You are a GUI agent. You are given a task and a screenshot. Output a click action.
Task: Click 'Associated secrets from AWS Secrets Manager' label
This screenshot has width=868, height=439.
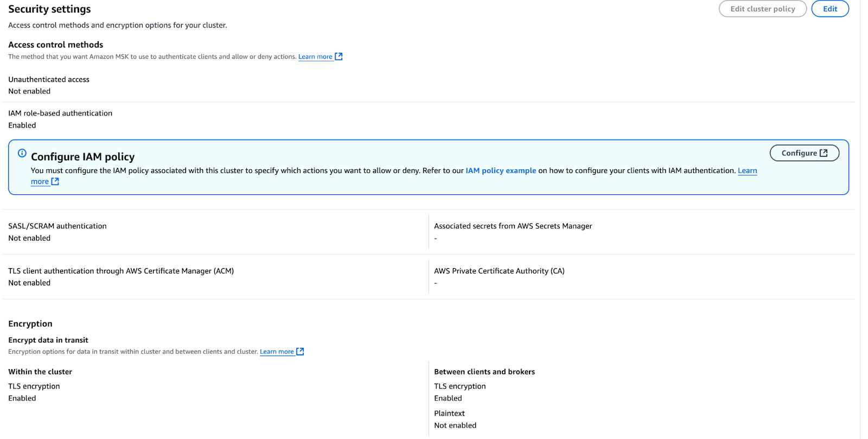[x=513, y=226]
